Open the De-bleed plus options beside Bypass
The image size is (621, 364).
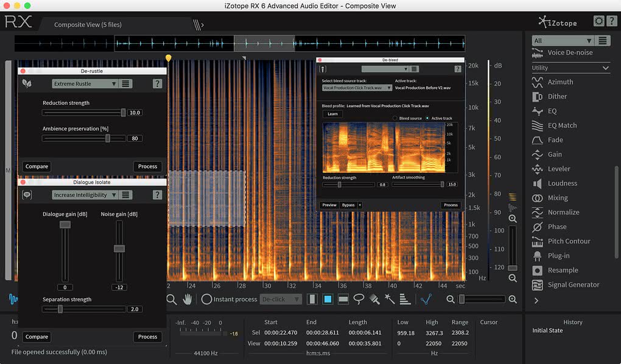coord(360,205)
